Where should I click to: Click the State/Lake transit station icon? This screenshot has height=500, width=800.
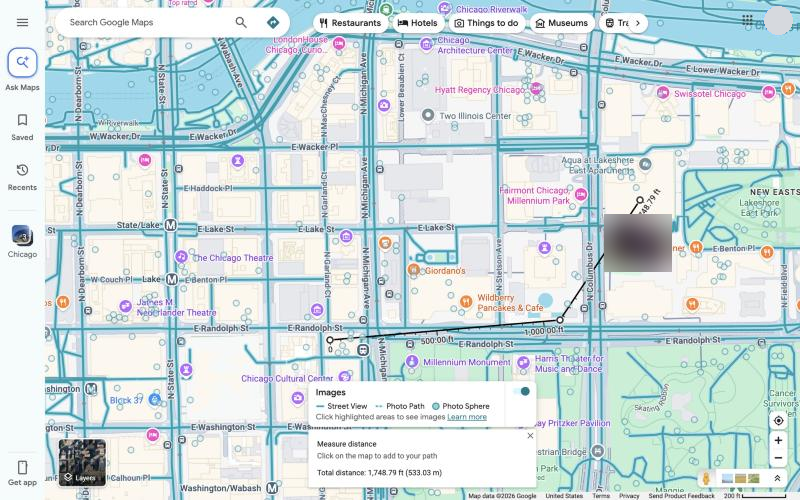pos(170,225)
